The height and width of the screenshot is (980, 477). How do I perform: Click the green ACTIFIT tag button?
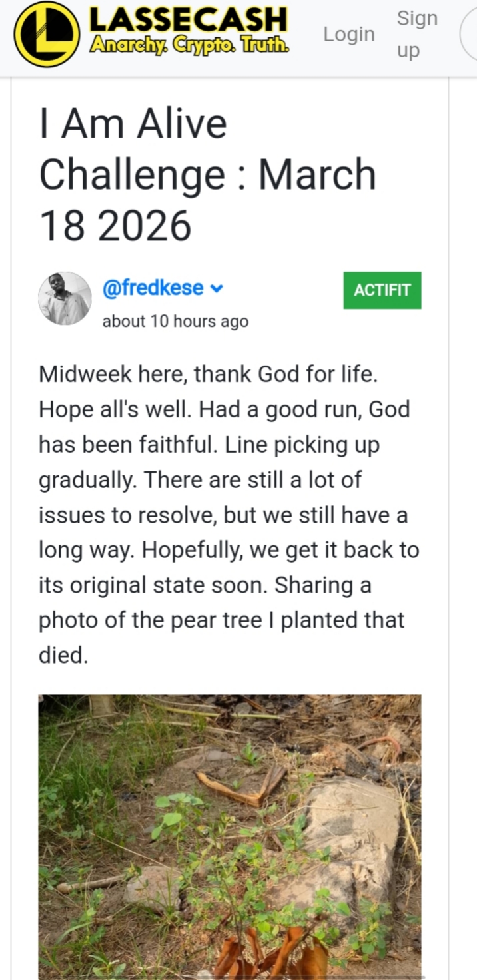pos(382,290)
